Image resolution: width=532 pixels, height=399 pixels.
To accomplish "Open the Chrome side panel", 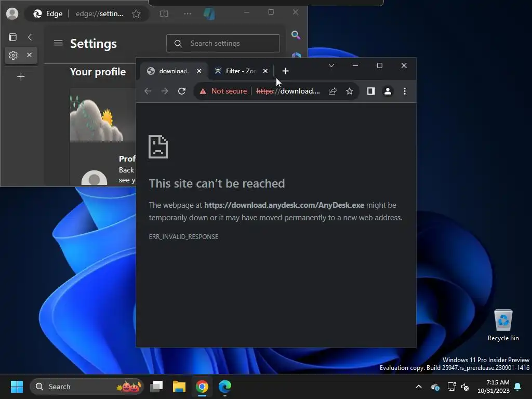I will pos(371,91).
